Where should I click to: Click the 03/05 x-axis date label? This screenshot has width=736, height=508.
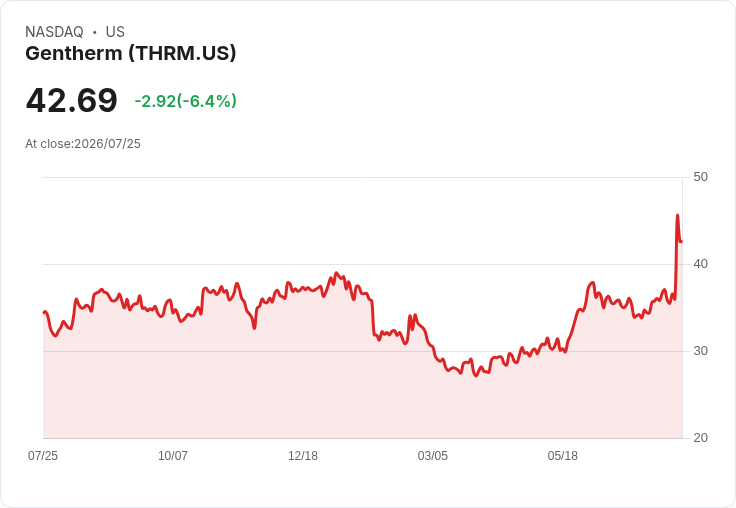pyautogui.click(x=433, y=455)
